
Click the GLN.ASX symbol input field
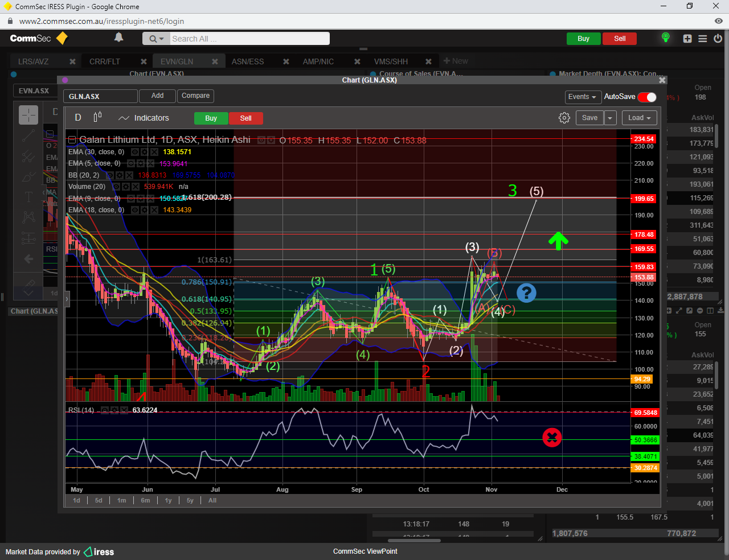[100, 96]
